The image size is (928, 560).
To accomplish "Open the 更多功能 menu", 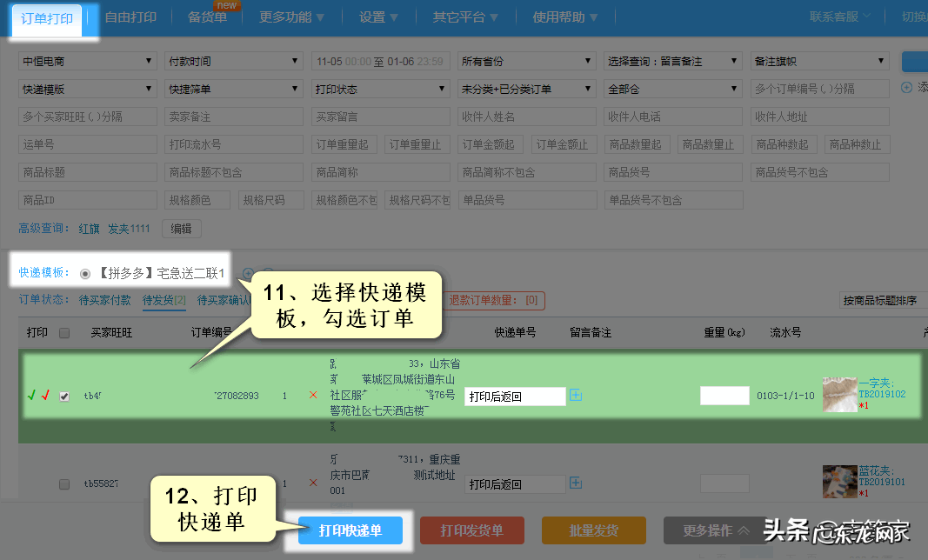I will 289,16.
